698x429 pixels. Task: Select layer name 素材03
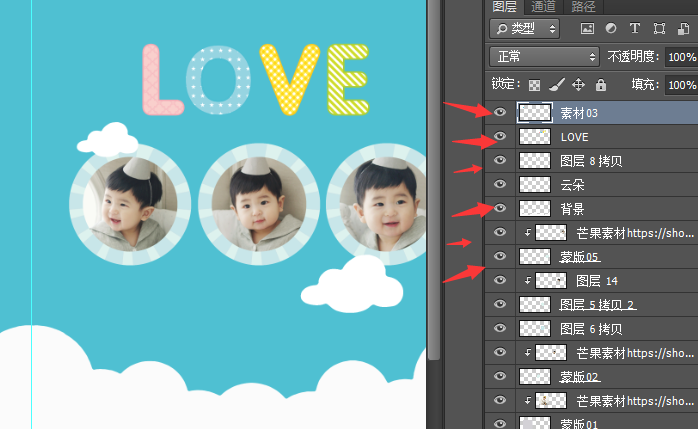[579, 113]
